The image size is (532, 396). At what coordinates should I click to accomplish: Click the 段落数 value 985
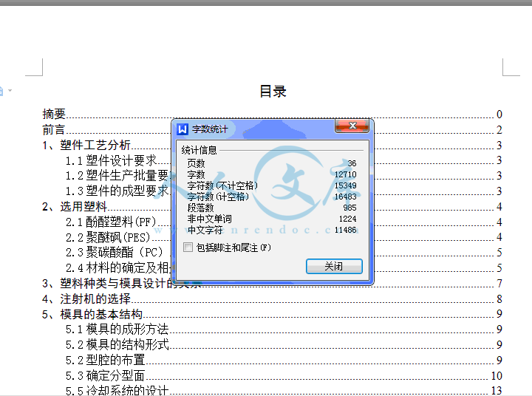point(349,208)
